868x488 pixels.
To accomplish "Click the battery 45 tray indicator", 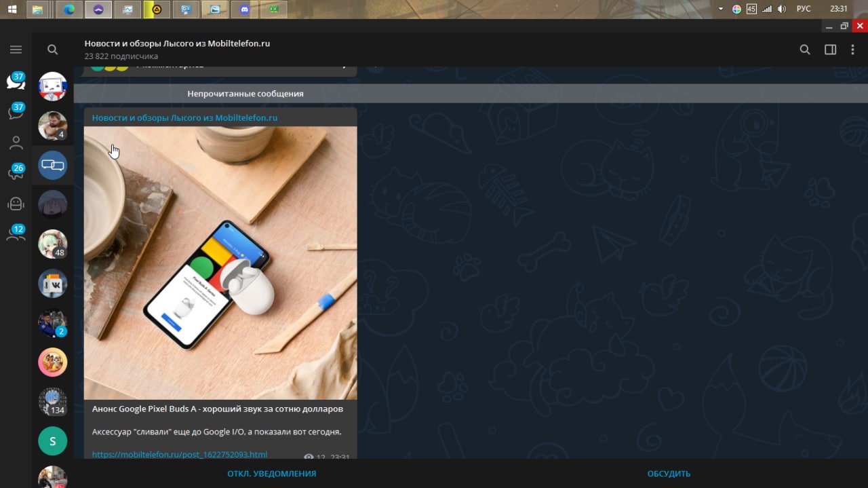I will tap(751, 9).
